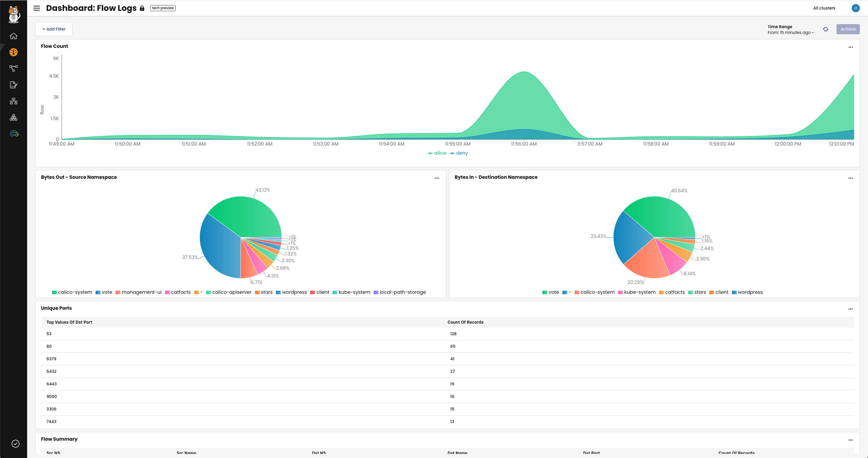Open Unique Ports panel three-dot menu
This screenshot has width=868, height=458.
coord(851,309)
